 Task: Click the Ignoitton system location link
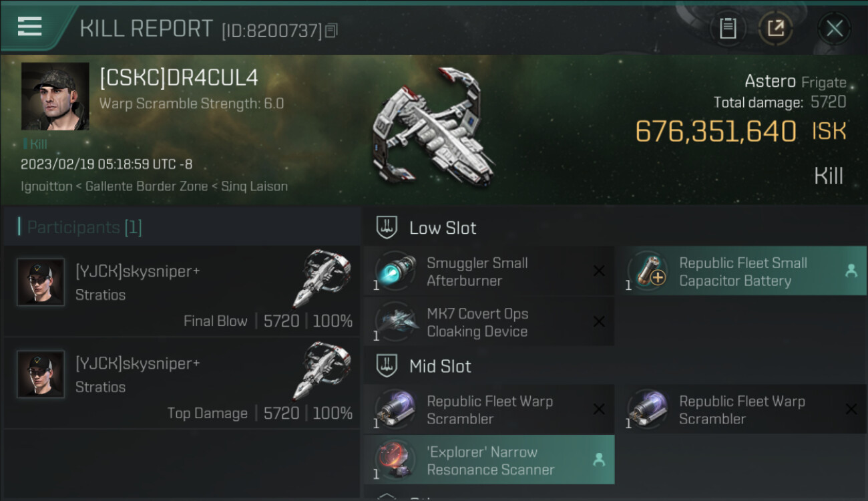point(46,186)
